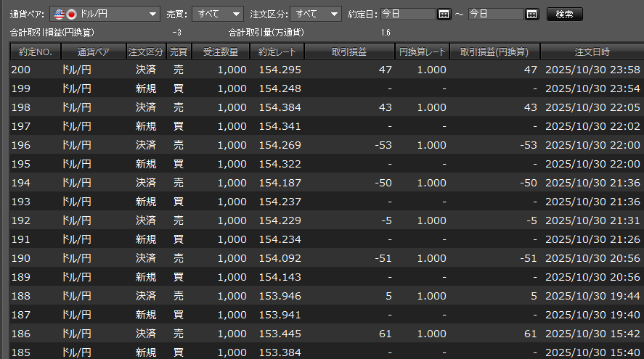Click the 取引損益 column header
Screen dimensions: 644x359
pyautogui.click(x=349, y=51)
